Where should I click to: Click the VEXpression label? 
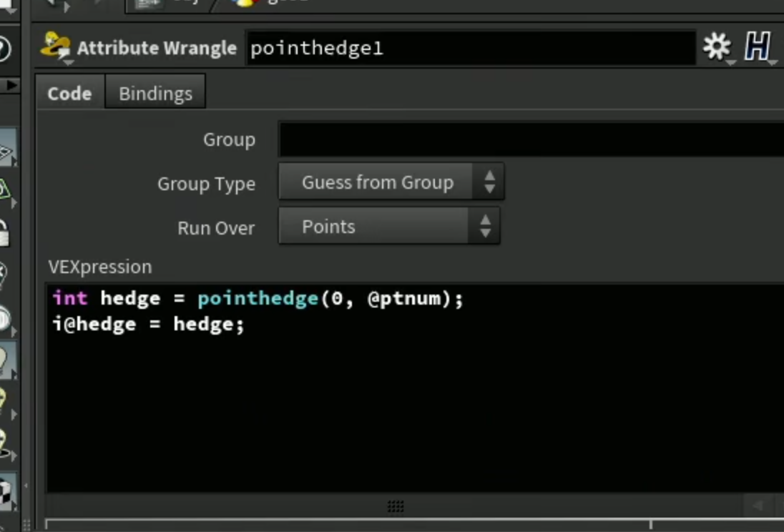tap(100, 267)
